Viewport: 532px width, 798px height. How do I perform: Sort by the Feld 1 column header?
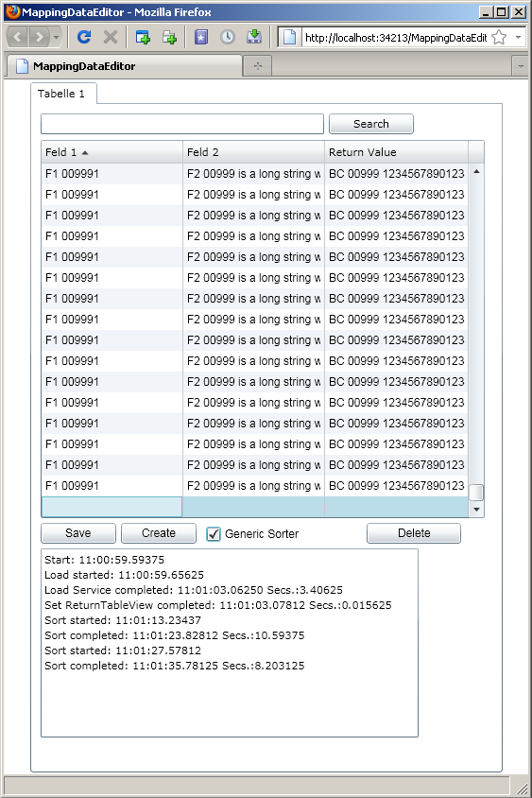click(x=112, y=152)
